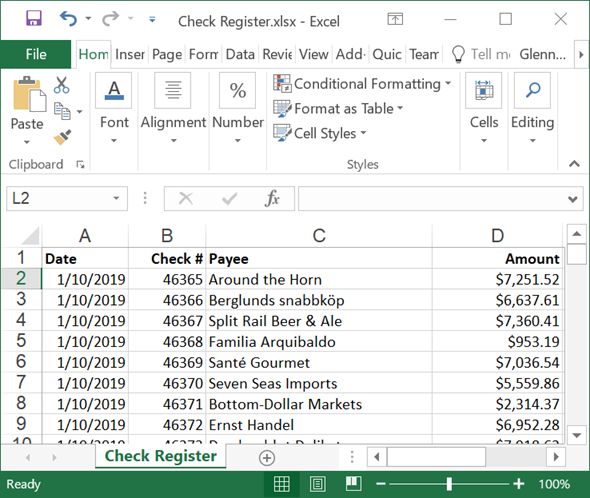Click the Save icon in the title bar

coord(33,18)
